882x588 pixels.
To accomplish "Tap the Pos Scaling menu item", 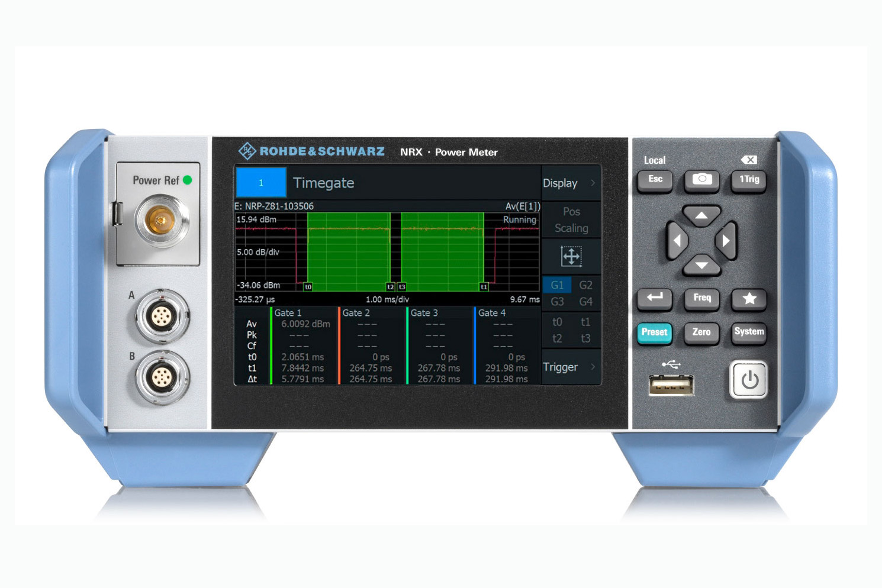I will tap(571, 220).
